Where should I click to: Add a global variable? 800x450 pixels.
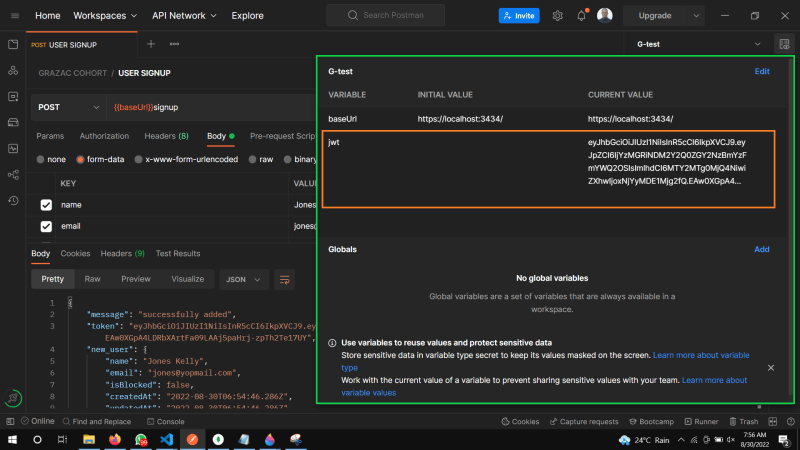tap(762, 249)
